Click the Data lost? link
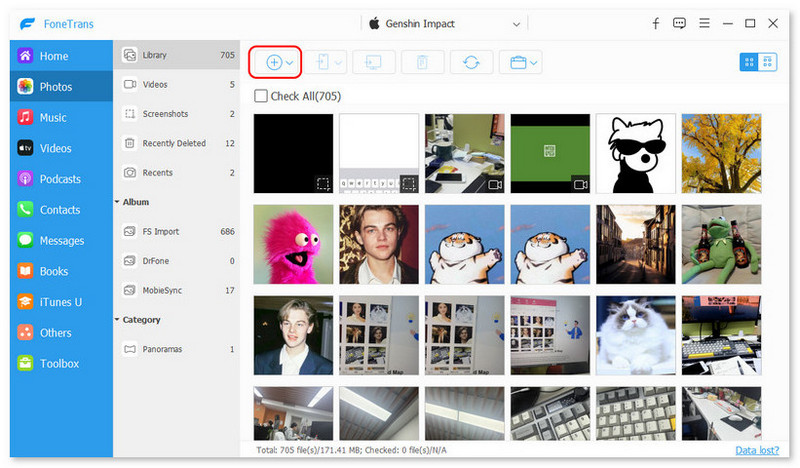This screenshot has width=800, height=468. point(757,450)
